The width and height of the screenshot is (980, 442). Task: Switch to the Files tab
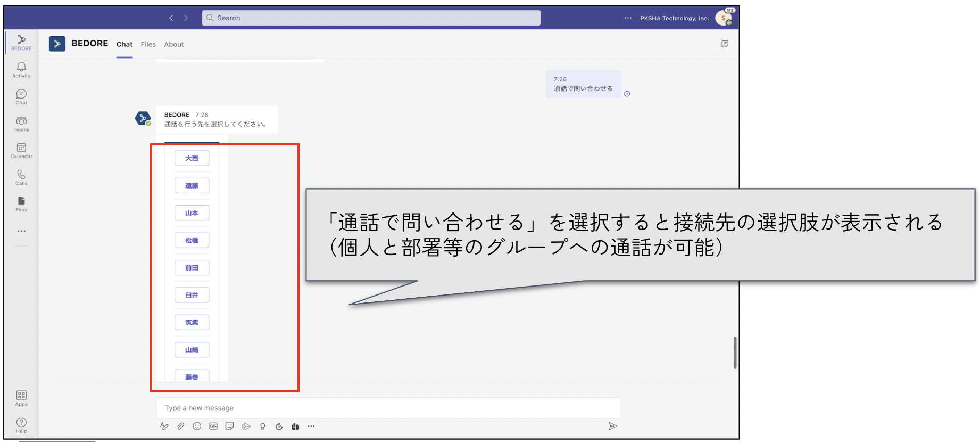[x=148, y=44]
